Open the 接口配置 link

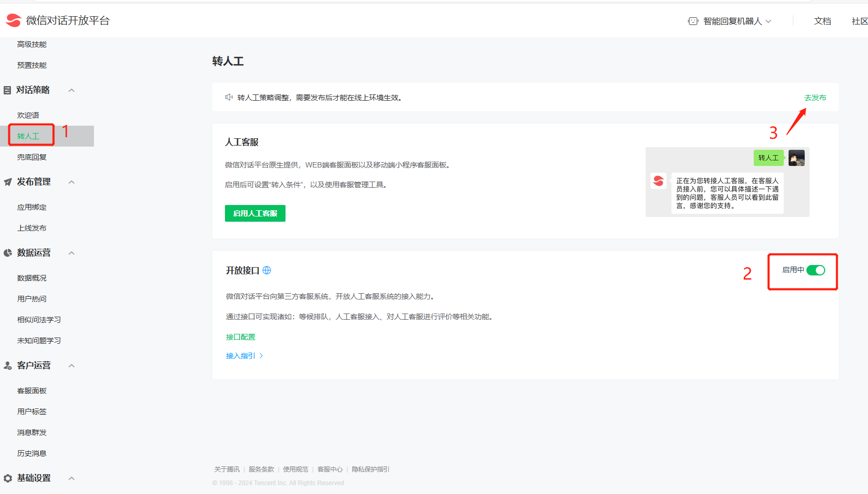point(241,337)
